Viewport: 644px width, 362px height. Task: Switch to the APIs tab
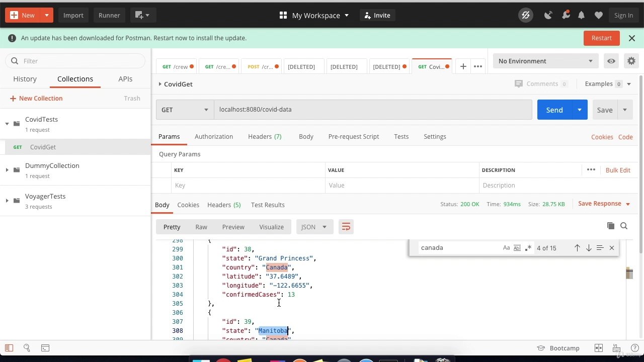tap(125, 79)
